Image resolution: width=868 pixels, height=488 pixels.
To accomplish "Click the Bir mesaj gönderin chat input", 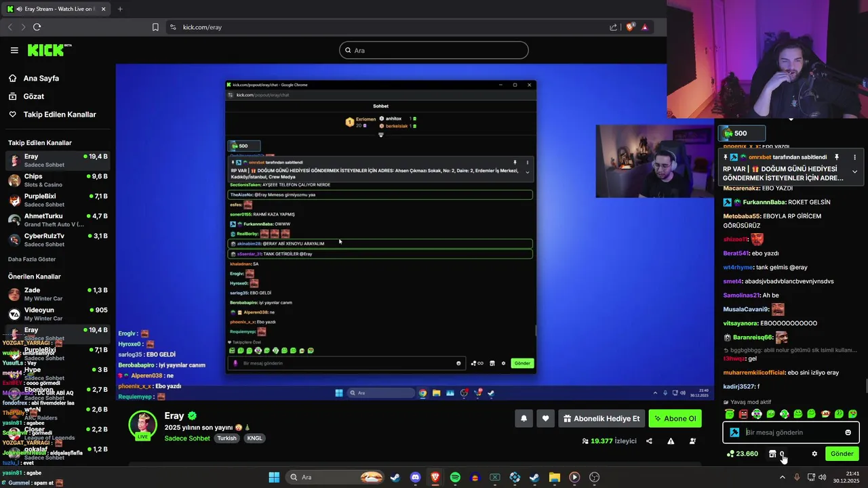I will tap(791, 432).
